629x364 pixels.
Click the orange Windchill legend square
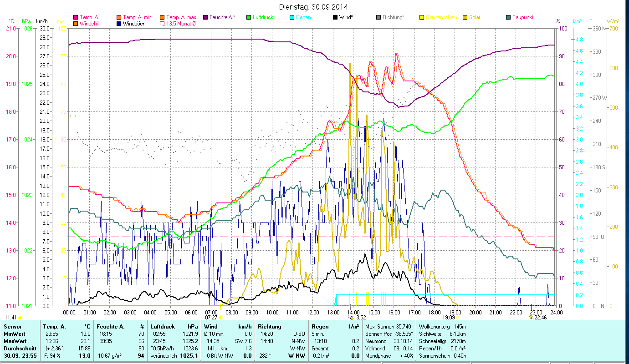coord(76,24)
